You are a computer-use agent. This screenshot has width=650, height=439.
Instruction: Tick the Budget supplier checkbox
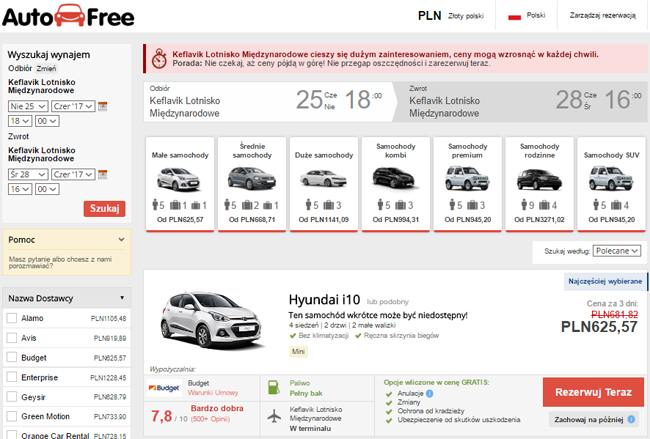[12, 357]
